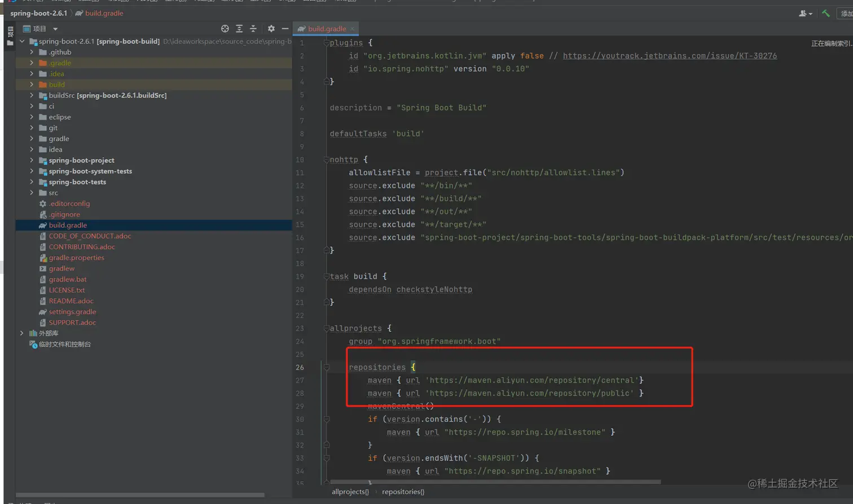The height and width of the screenshot is (504, 853).
Task: Expand the .idea folder
Action: tap(32, 73)
